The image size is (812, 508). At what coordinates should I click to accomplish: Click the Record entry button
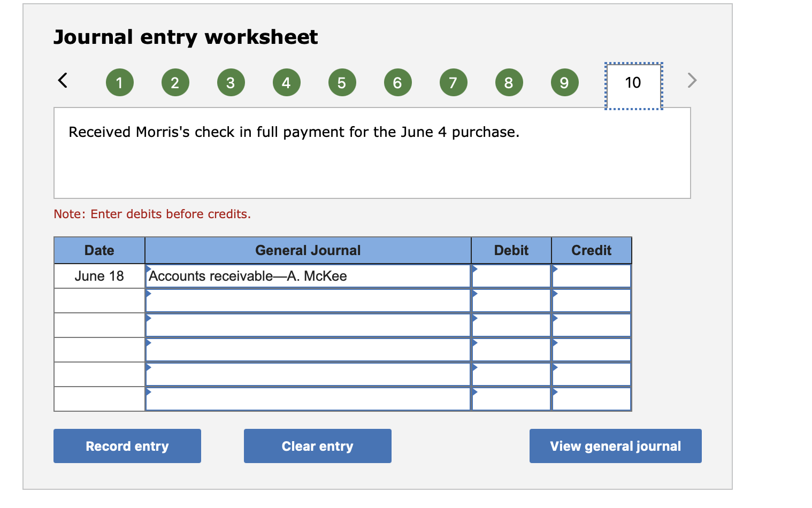pyautogui.click(x=127, y=446)
